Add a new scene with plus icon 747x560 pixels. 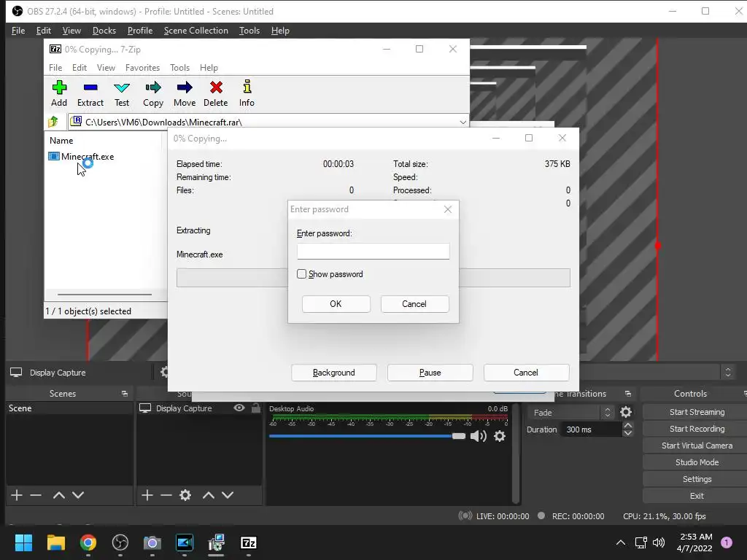point(17,495)
